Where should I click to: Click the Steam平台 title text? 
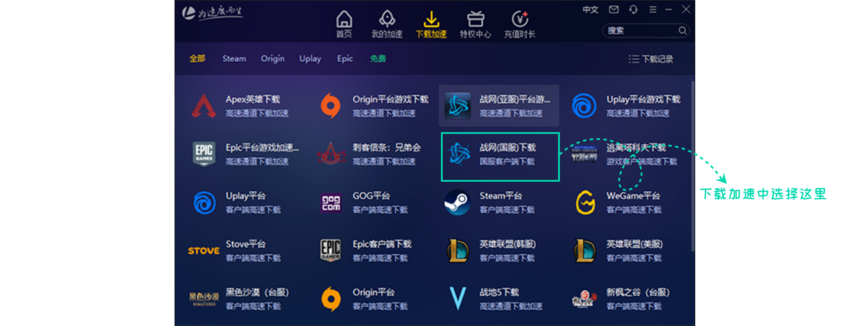[500, 196]
